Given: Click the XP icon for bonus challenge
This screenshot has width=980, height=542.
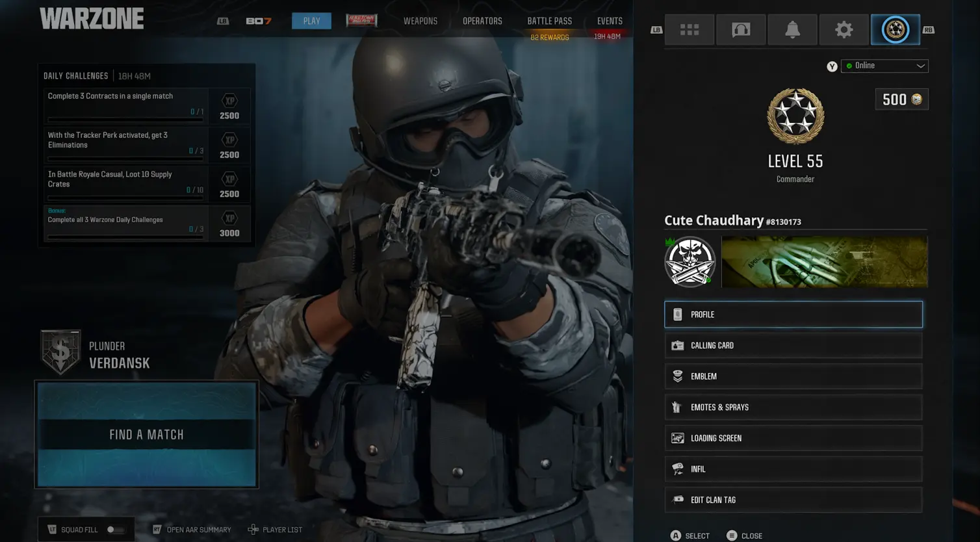Looking at the screenshot, I should point(229,218).
